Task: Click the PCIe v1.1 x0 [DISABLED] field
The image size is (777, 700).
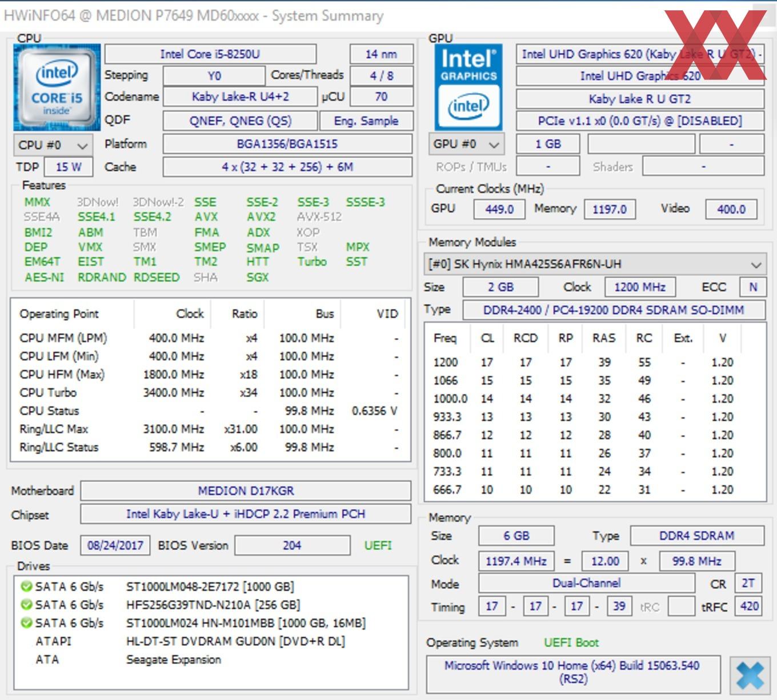Action: 640,121
